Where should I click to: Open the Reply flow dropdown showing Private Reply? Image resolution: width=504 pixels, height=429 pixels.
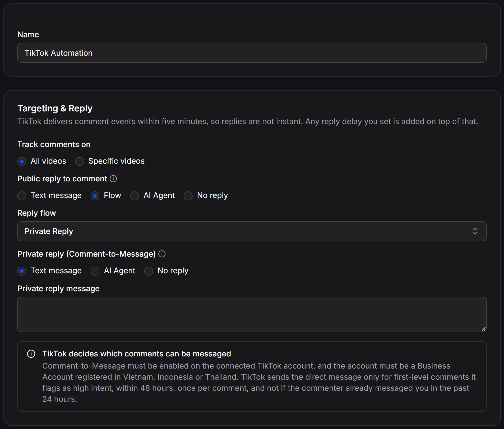(252, 231)
